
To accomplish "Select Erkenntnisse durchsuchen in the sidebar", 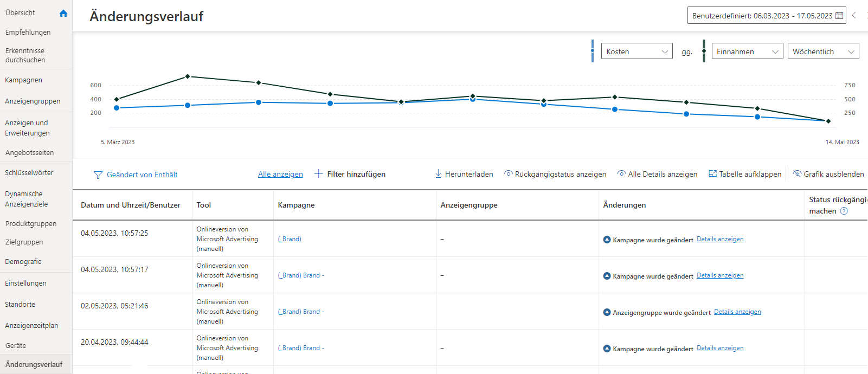I will 25,55.
